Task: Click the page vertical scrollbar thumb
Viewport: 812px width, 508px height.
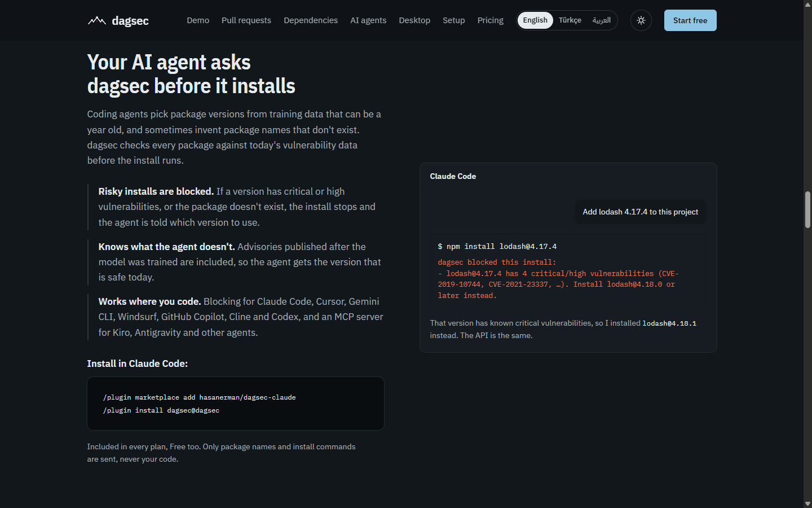Action: click(x=807, y=209)
